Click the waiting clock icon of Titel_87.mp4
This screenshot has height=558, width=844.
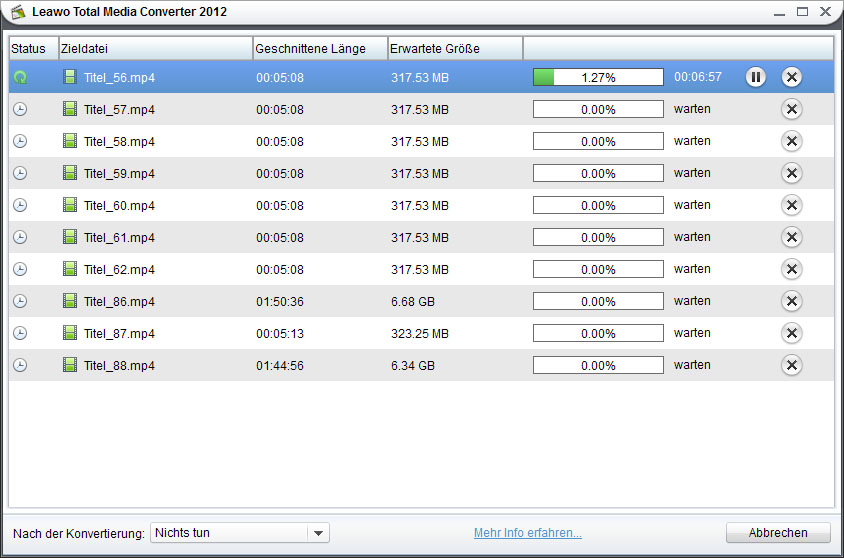[20, 334]
